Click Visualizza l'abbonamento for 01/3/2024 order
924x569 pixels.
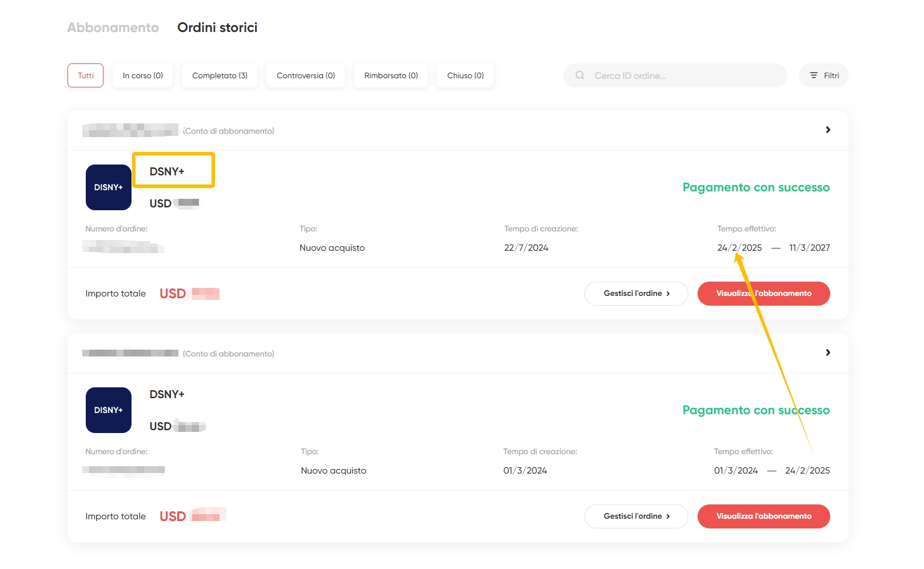764,516
